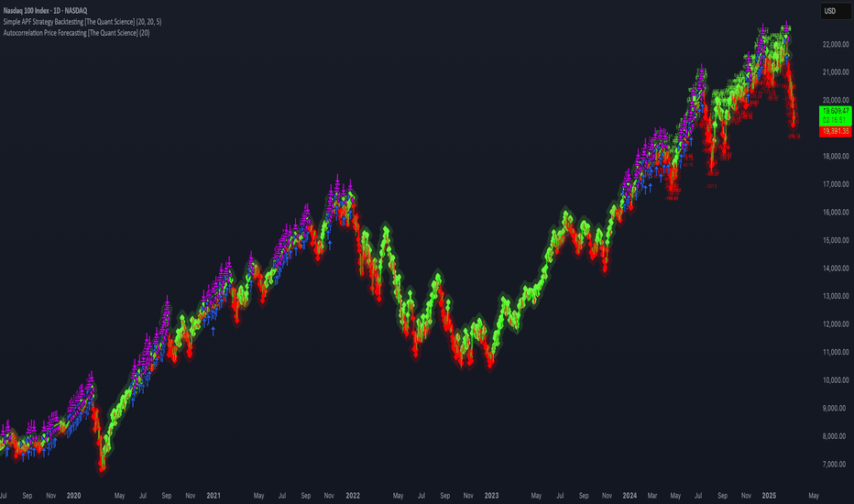Click the Mar label on time axis
Image resolution: width=854 pixels, height=504 pixels.
(651, 496)
